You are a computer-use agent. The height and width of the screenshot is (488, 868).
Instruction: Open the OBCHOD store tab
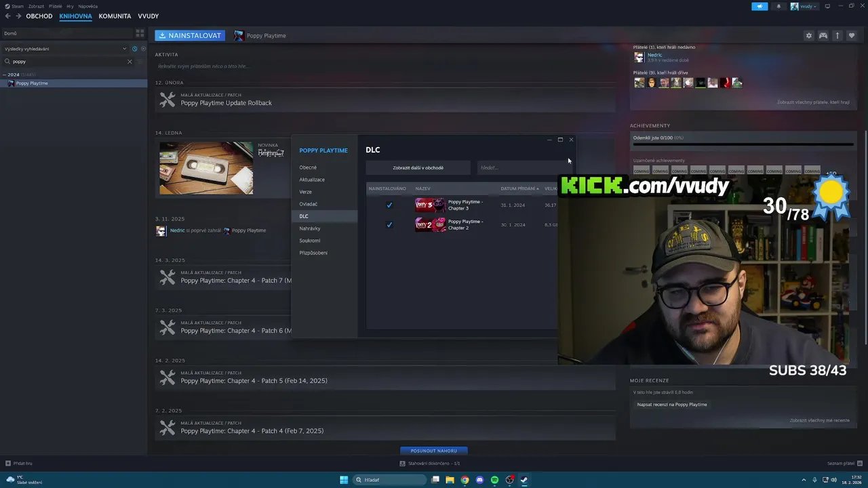pos(39,16)
